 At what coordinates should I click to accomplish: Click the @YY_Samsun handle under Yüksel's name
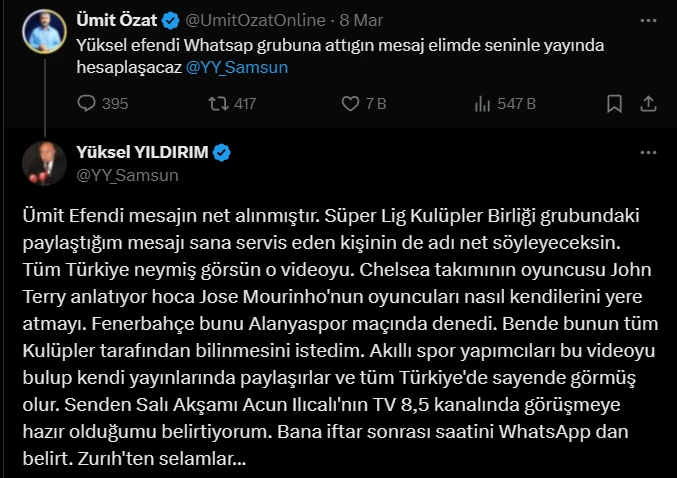(x=127, y=175)
